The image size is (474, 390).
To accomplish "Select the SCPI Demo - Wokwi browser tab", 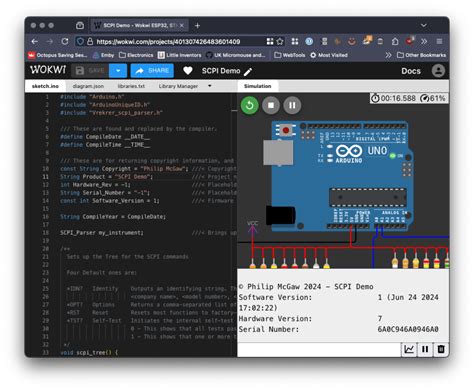I will (139, 25).
